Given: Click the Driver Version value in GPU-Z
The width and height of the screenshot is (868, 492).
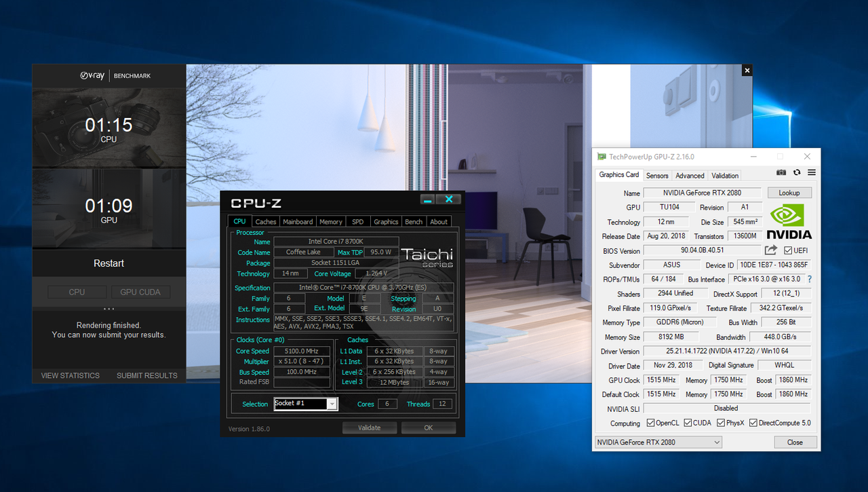Looking at the screenshot, I should click(727, 352).
